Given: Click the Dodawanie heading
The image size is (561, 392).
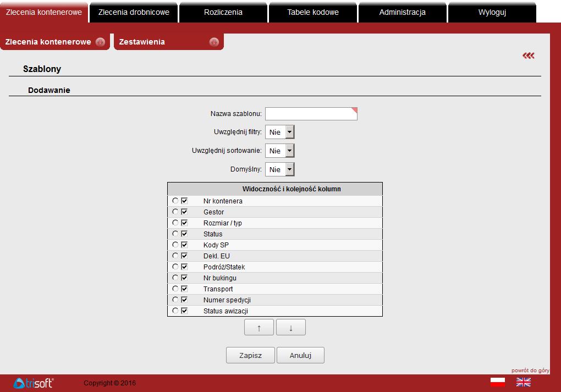Looking at the screenshot, I should pyautogui.click(x=49, y=90).
